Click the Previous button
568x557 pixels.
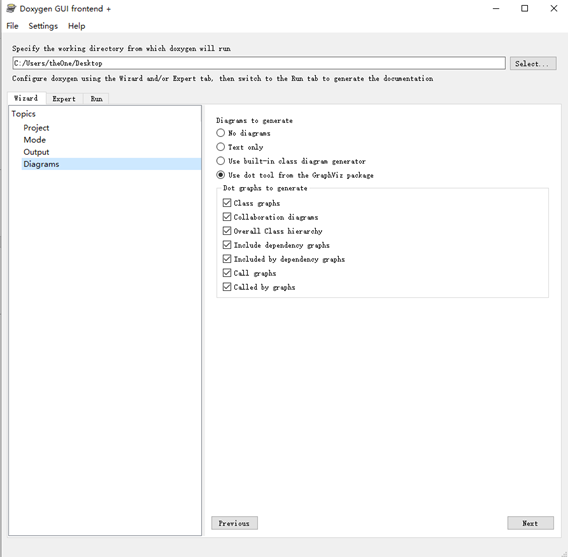(x=234, y=523)
